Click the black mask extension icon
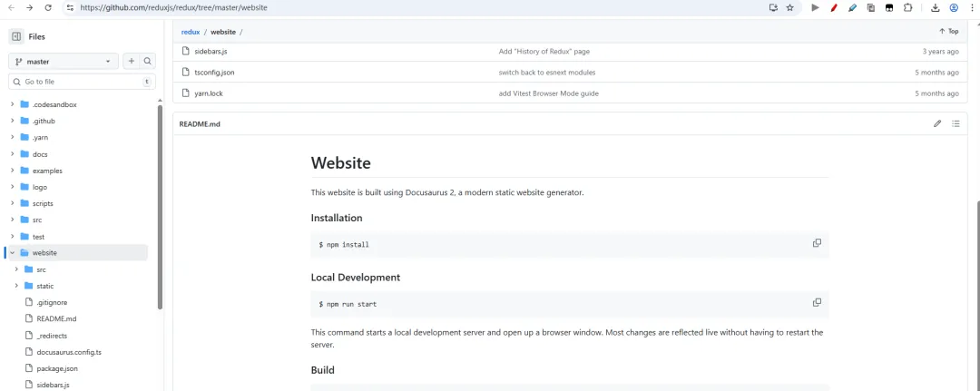Screen dimensions: 980x391 click(x=888, y=8)
